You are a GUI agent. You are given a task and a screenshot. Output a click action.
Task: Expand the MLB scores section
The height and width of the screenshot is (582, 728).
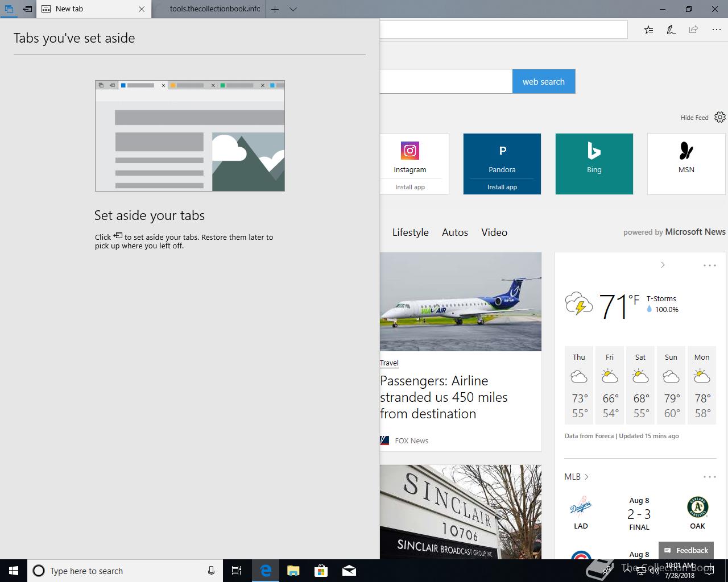click(x=576, y=477)
